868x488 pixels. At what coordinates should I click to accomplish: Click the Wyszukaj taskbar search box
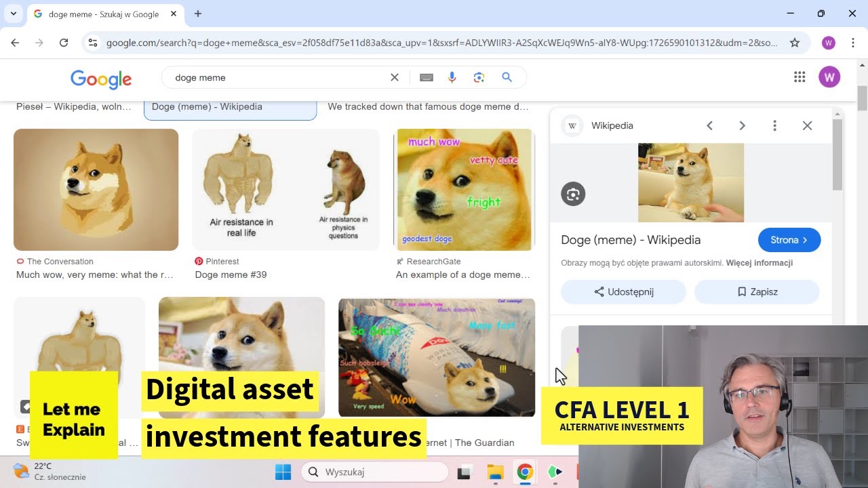pyautogui.click(x=374, y=472)
